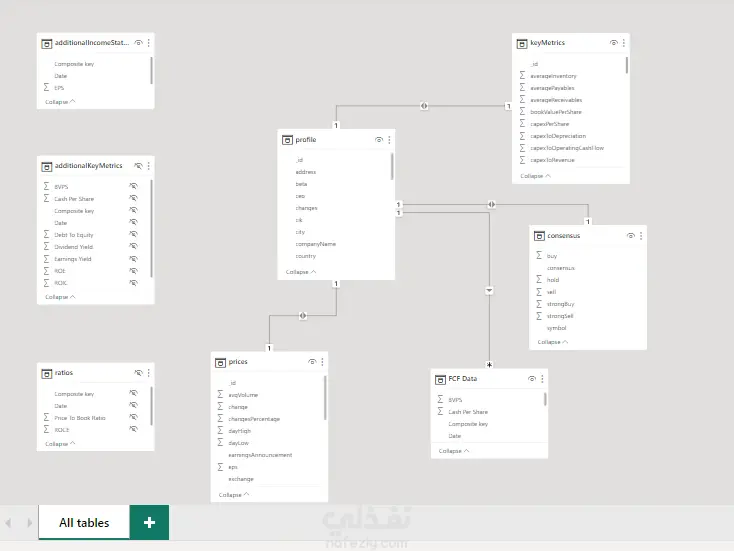Click the prices table vertical scrollbar
Image resolution: width=734 pixels, height=551 pixels.
point(325,400)
